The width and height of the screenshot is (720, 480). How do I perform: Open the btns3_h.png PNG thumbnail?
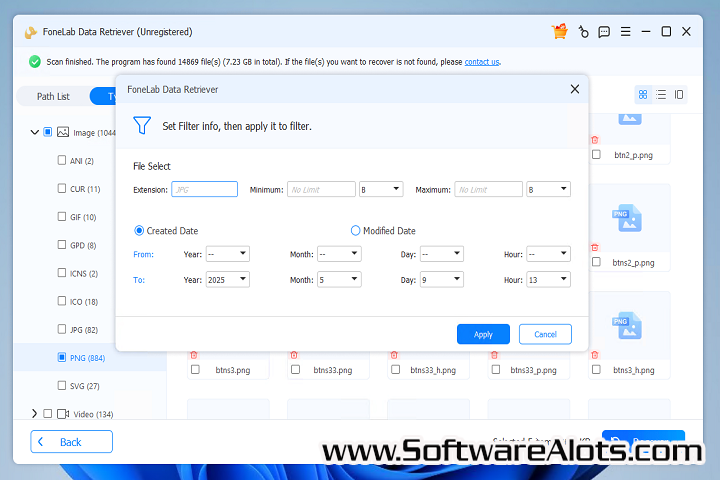[627, 325]
